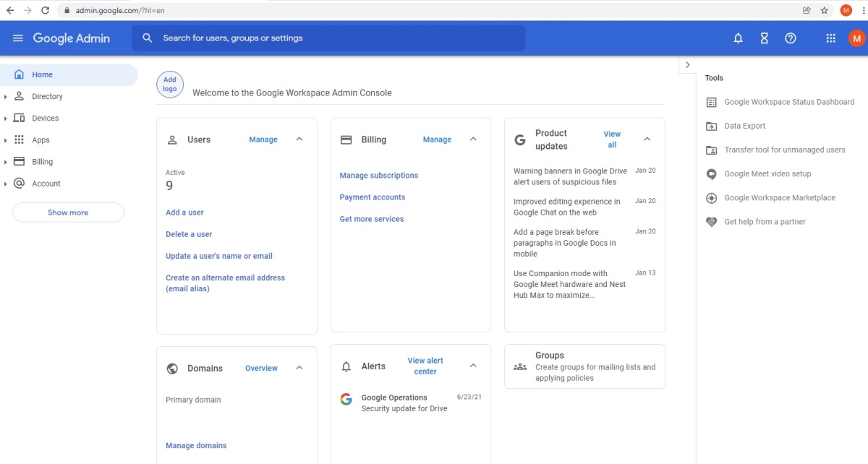Click the search magnifier icon
Image resolution: width=868 pixels, height=464 pixels.
[x=148, y=38]
